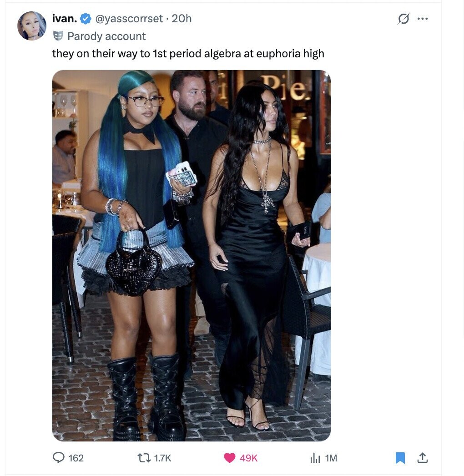The image size is (464, 476).
Task: Click the 49K likes count
Action: (x=248, y=458)
